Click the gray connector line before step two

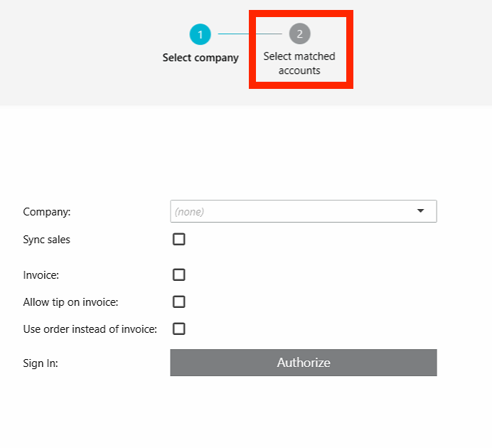tap(269, 33)
